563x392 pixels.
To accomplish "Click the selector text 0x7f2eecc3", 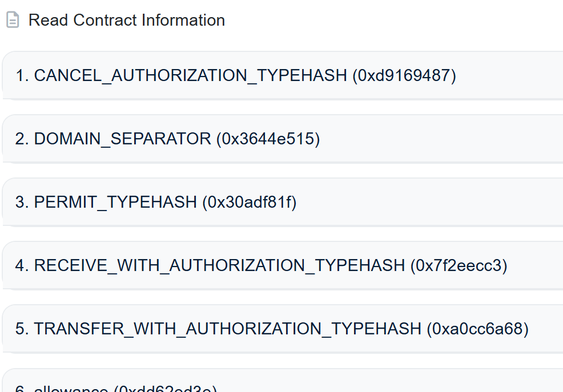I will 459,265.
